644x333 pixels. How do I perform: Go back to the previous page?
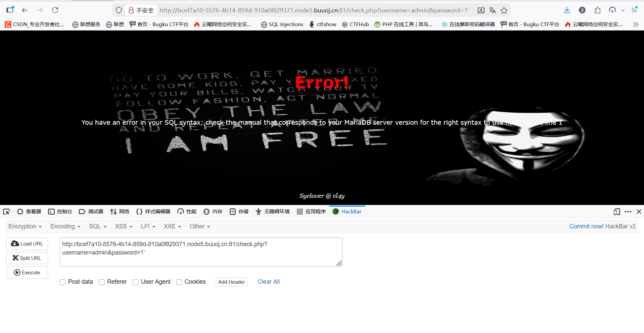[x=25, y=10]
